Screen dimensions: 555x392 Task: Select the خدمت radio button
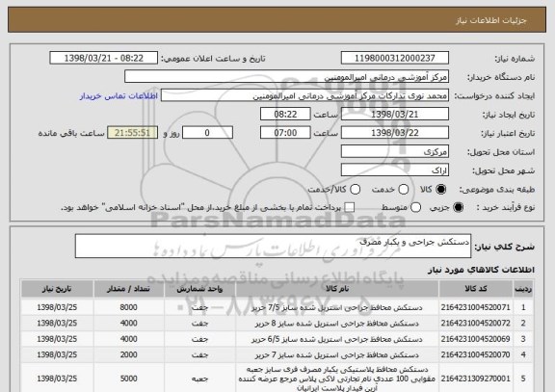403,190
